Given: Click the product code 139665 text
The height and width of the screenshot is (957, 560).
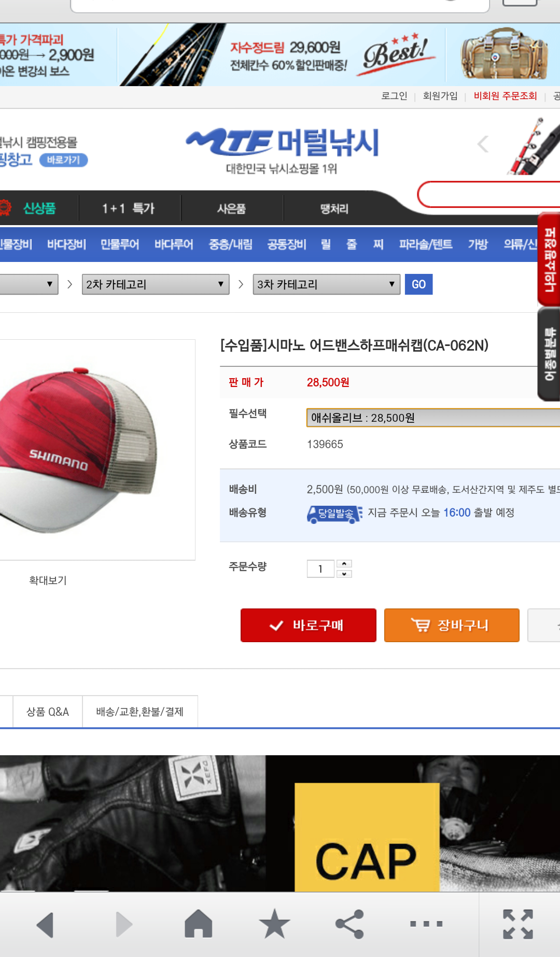Looking at the screenshot, I should pyautogui.click(x=325, y=444).
